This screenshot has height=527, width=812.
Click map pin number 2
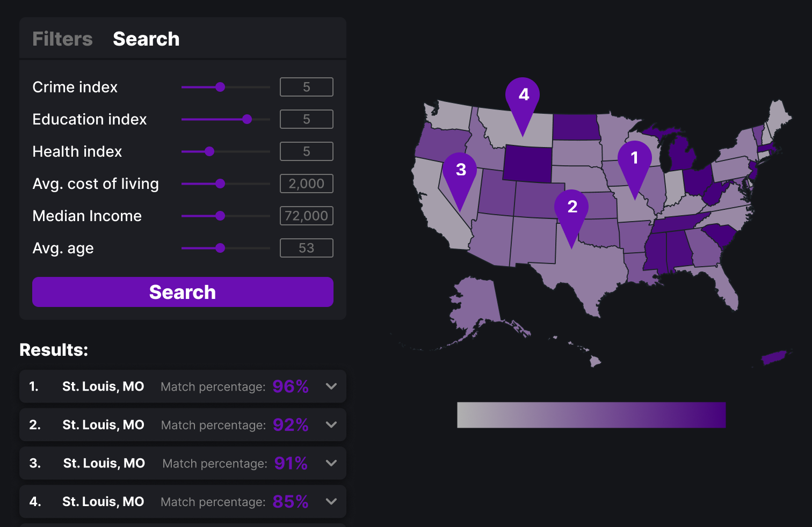[x=572, y=208]
